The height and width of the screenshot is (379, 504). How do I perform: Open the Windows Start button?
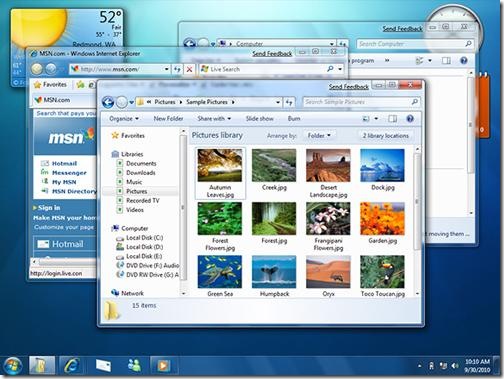13,365
